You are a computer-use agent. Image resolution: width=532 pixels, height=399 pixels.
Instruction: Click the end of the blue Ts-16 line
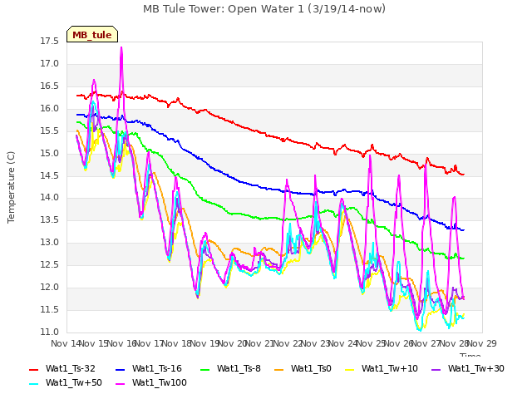point(464,230)
